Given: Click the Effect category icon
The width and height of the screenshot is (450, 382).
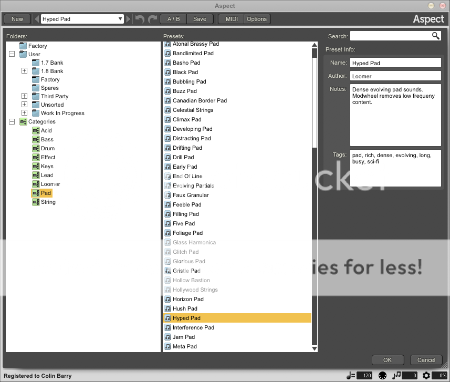Looking at the screenshot, I should pos(36,157).
